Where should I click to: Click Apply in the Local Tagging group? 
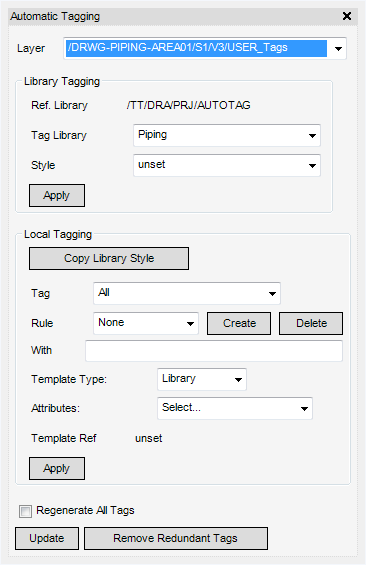point(57,468)
